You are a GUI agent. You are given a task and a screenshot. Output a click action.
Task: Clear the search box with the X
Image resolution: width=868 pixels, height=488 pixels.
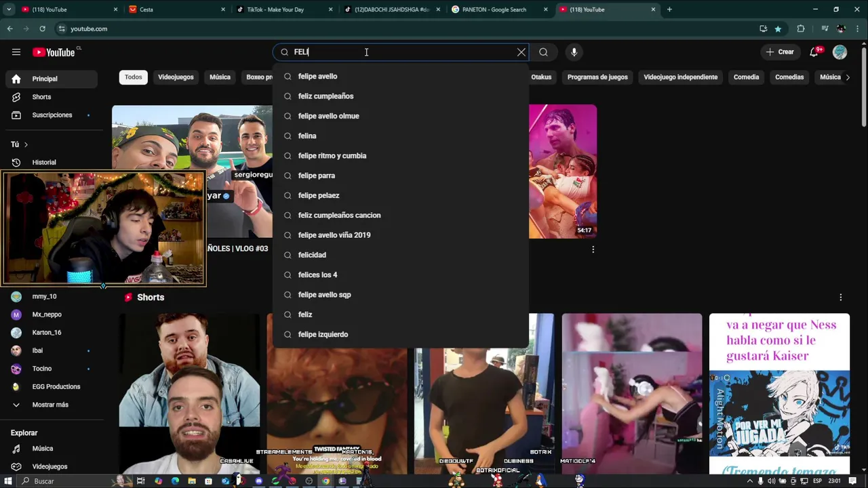pos(521,52)
